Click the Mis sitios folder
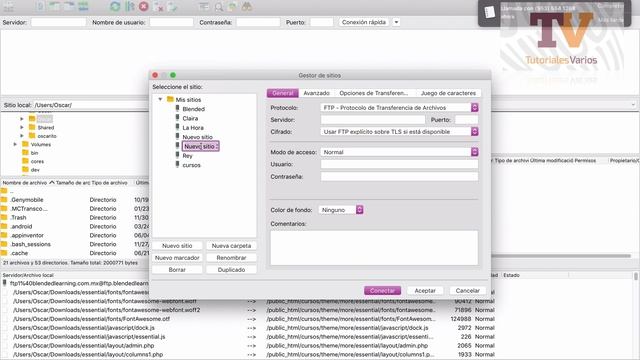This screenshot has width=640, height=360. coord(188,100)
